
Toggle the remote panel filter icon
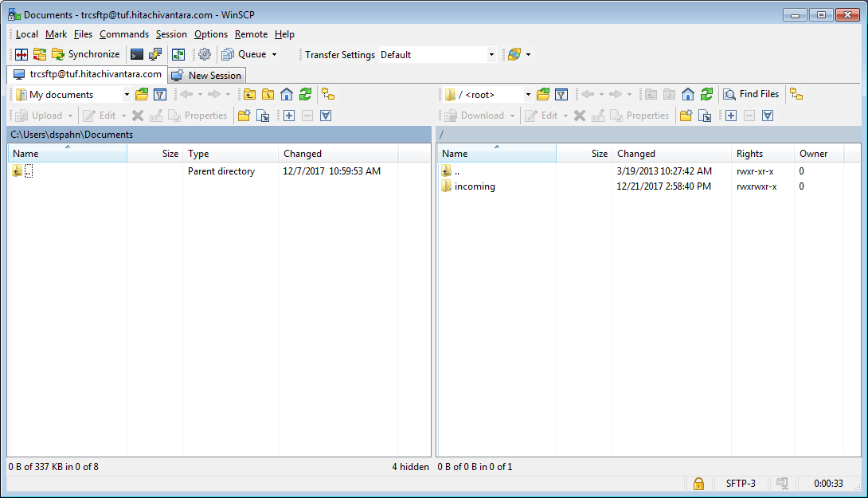[x=561, y=95]
